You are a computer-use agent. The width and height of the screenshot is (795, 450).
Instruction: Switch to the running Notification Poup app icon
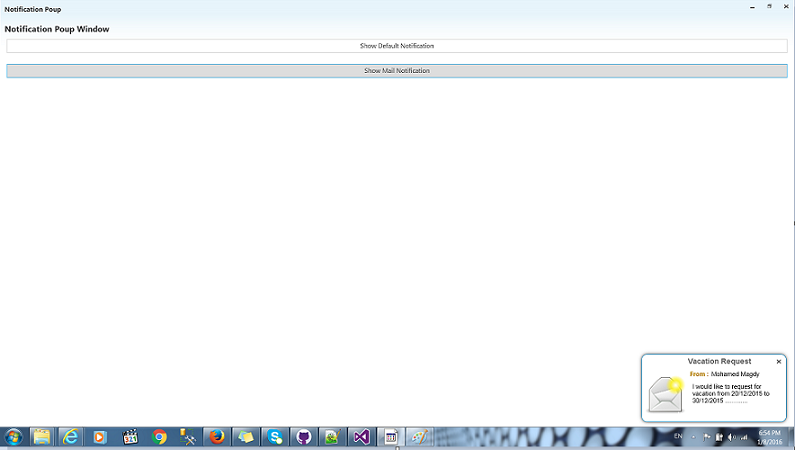pos(390,437)
